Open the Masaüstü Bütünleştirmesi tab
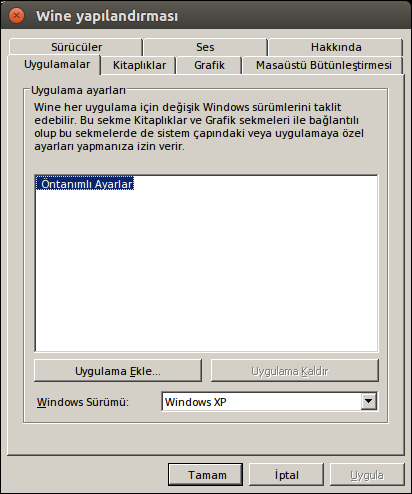412x494 pixels. pos(324,65)
